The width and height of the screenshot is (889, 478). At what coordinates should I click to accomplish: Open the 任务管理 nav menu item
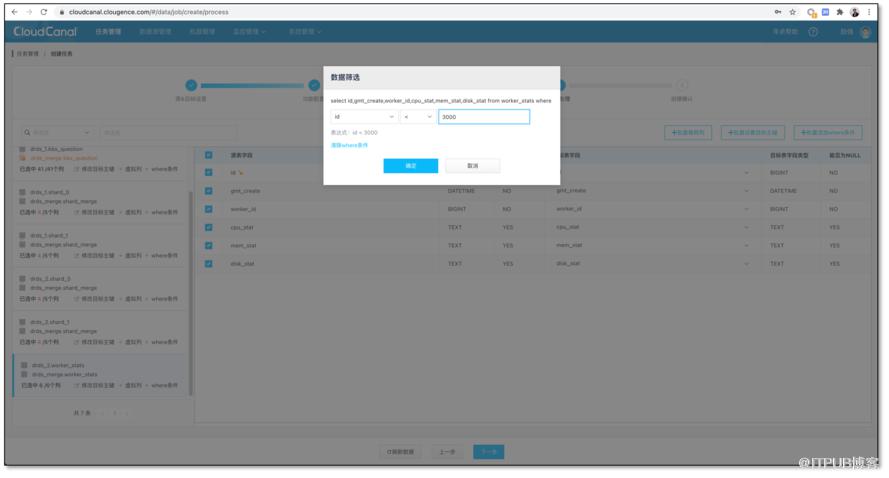108,32
